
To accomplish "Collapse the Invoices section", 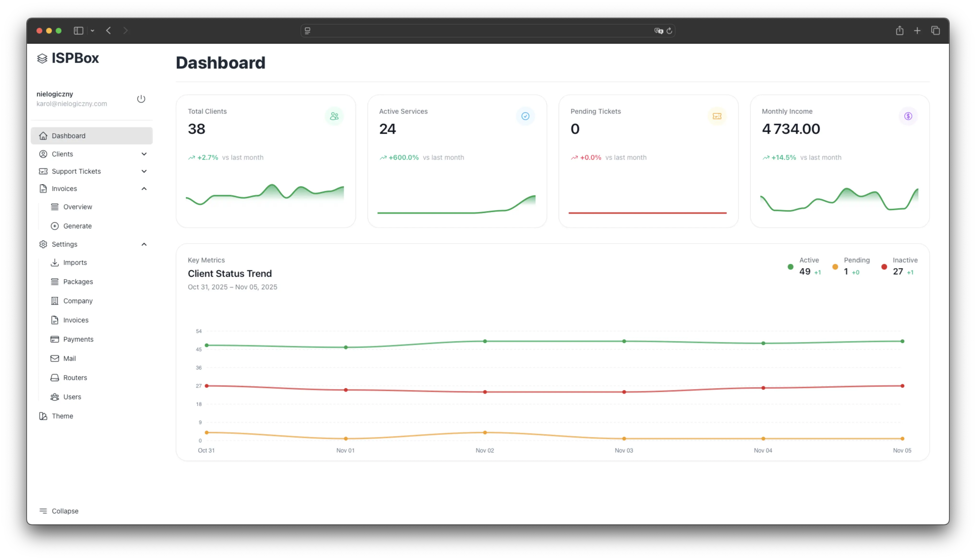I will click(x=144, y=188).
